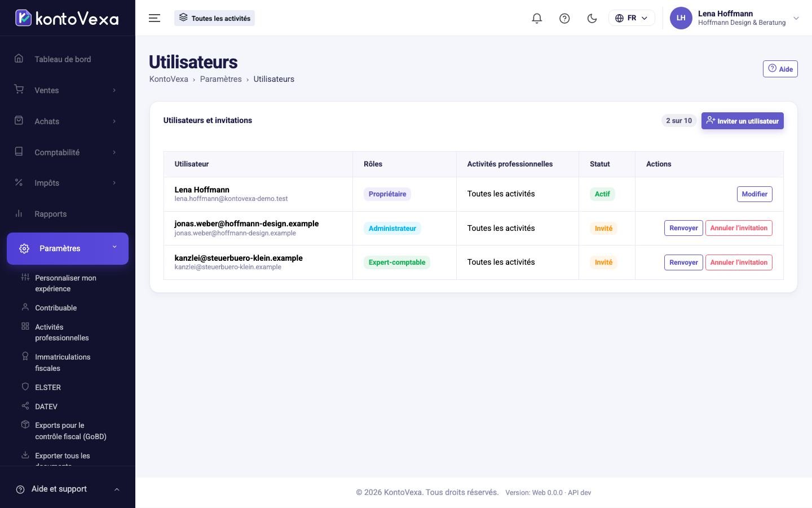Image resolution: width=812 pixels, height=508 pixels.
Task: Click the Contribuable person icon
Action: coord(25,307)
